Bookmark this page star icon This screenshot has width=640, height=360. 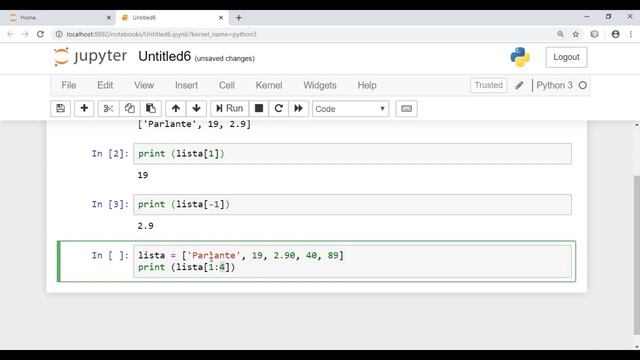coord(576,34)
